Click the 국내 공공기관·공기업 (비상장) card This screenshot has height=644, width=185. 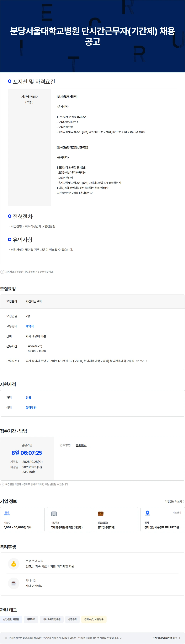(x=69, y=519)
